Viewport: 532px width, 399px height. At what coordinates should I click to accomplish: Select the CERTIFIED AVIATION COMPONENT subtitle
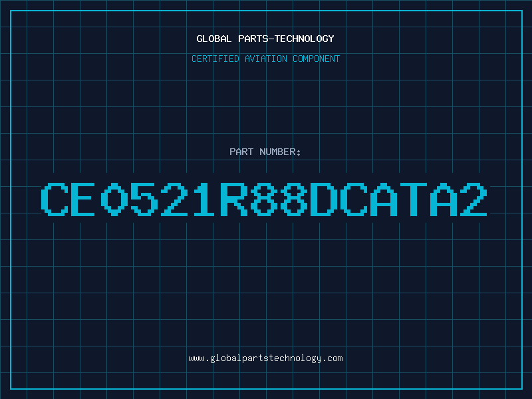coord(265,59)
